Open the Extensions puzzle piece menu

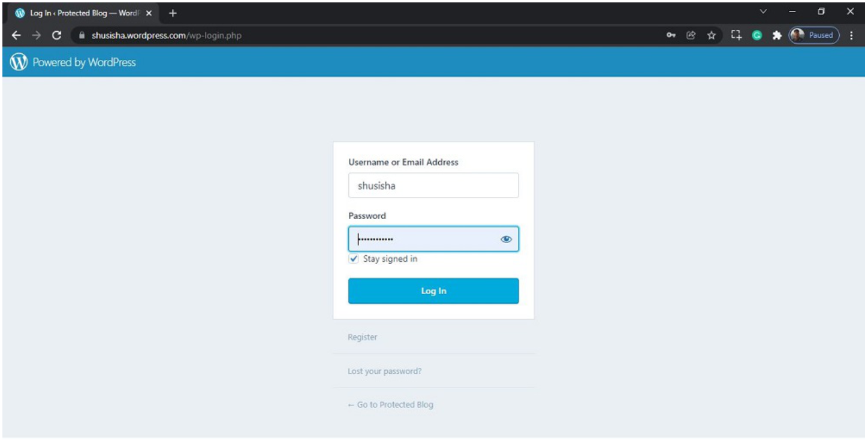pos(777,35)
